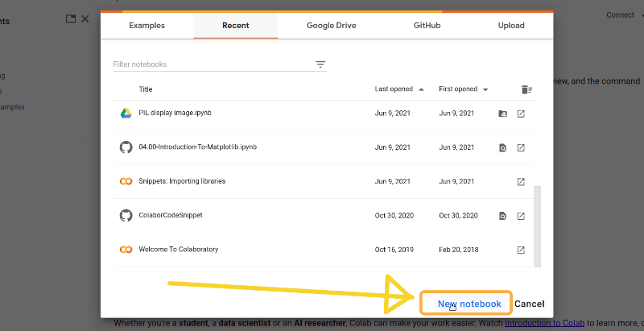This screenshot has width=644, height=331.
Task: Click the New notebook button
Action: pyautogui.click(x=469, y=304)
